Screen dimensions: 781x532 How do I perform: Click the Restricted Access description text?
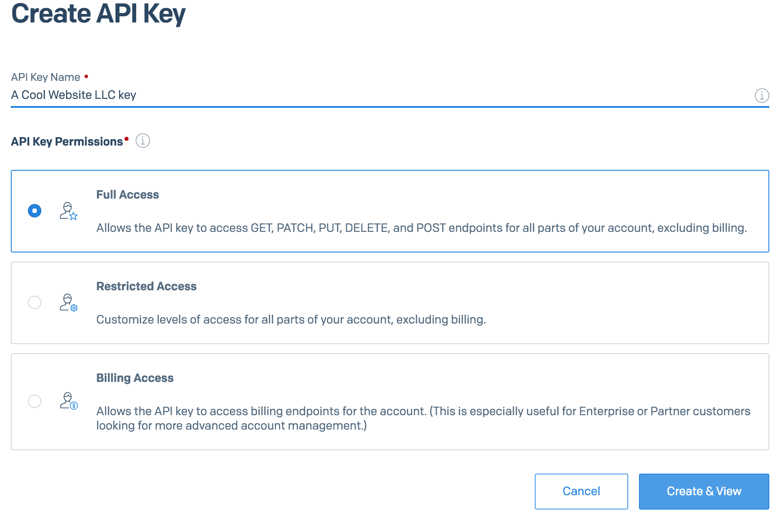pos(291,319)
